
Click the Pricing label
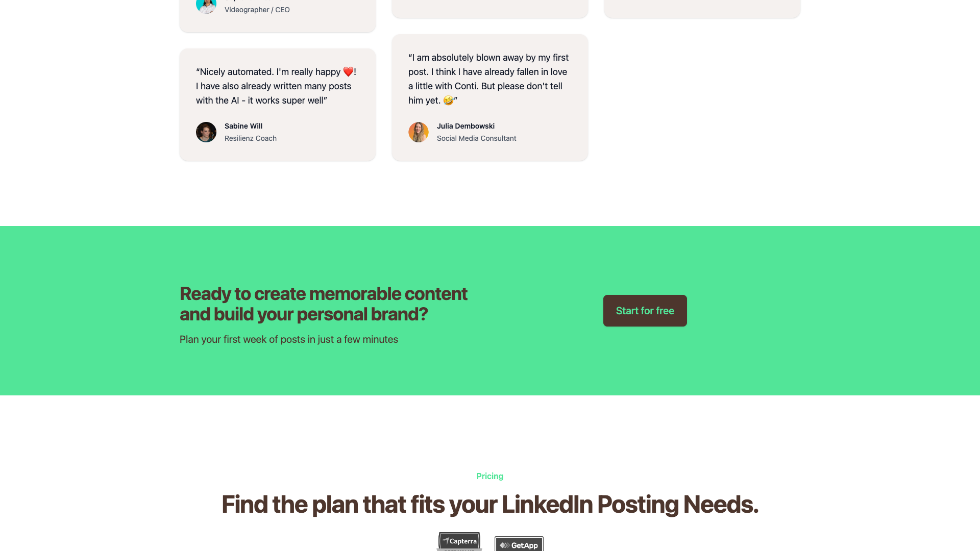[489, 476]
